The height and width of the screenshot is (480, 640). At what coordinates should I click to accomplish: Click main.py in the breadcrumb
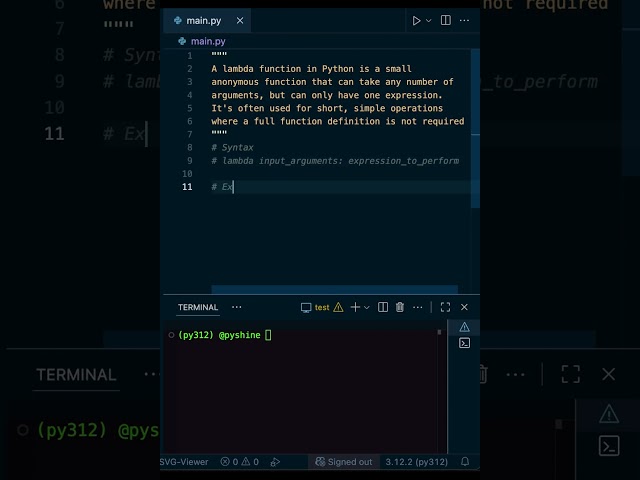(x=208, y=41)
